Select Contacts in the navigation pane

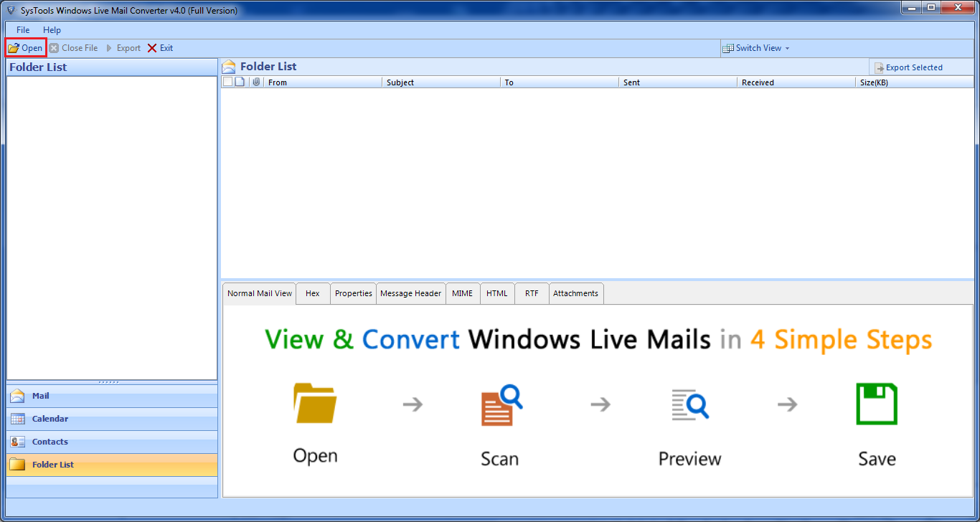pyautogui.click(x=112, y=442)
